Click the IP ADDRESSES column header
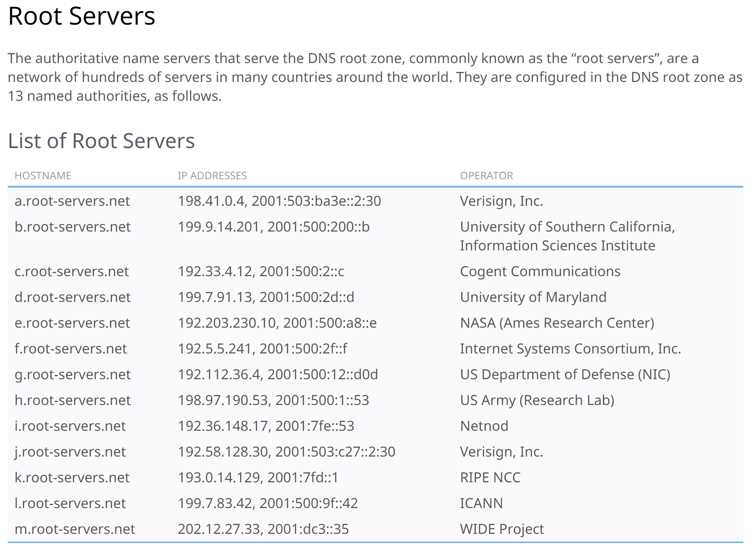Screen dimensions: 756x555 point(212,176)
